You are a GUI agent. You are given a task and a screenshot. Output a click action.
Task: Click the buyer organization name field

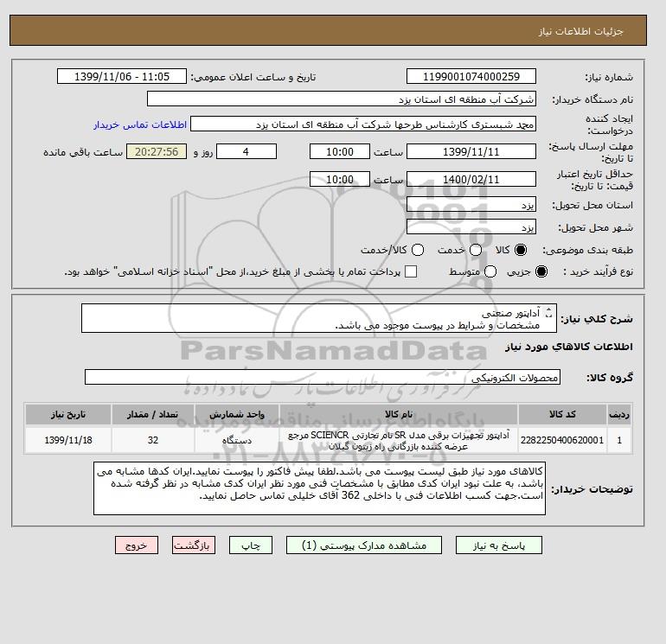point(342,99)
